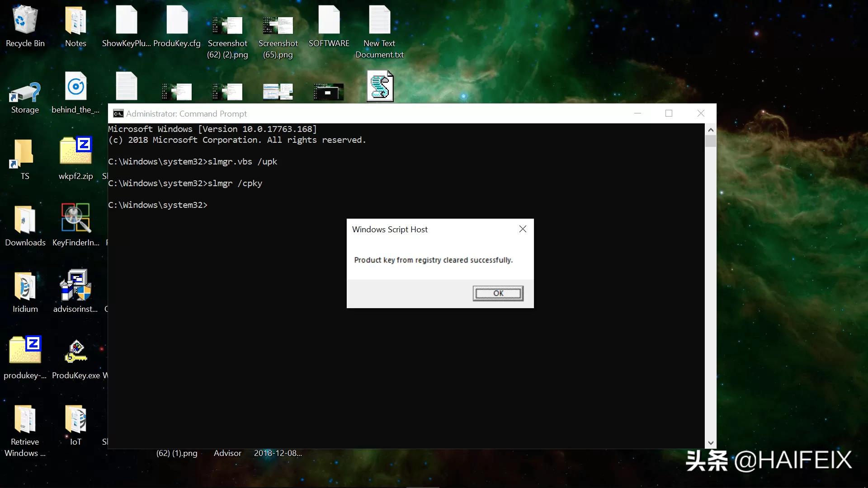Viewport: 868px width, 488px height.
Task: Open the ProduKey.cfg configuration file
Action: (177, 20)
